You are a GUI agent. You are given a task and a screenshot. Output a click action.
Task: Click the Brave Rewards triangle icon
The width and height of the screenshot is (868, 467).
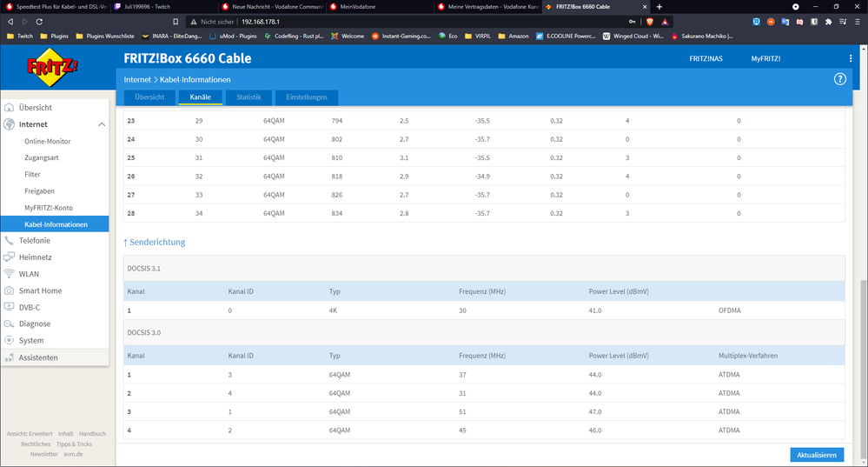point(665,22)
